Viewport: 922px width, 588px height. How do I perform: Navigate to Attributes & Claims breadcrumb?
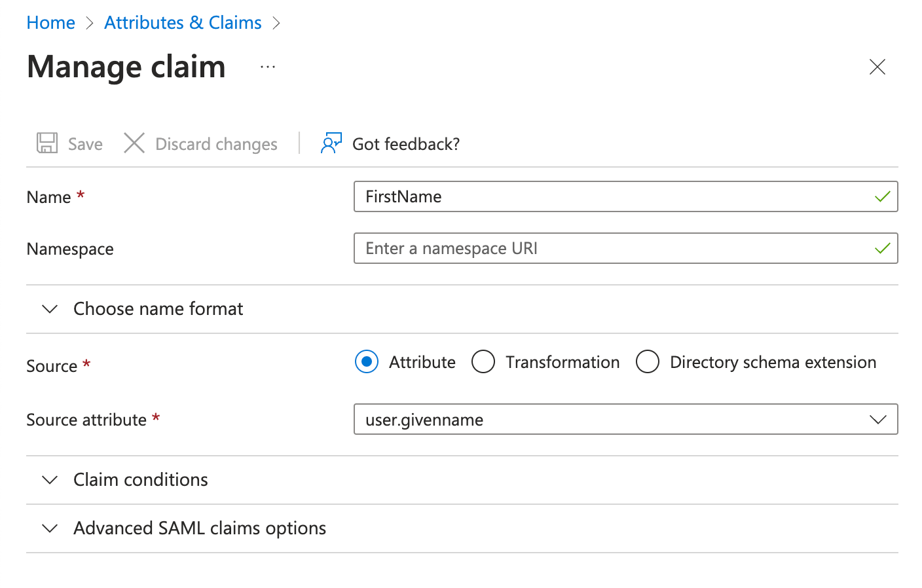183,23
